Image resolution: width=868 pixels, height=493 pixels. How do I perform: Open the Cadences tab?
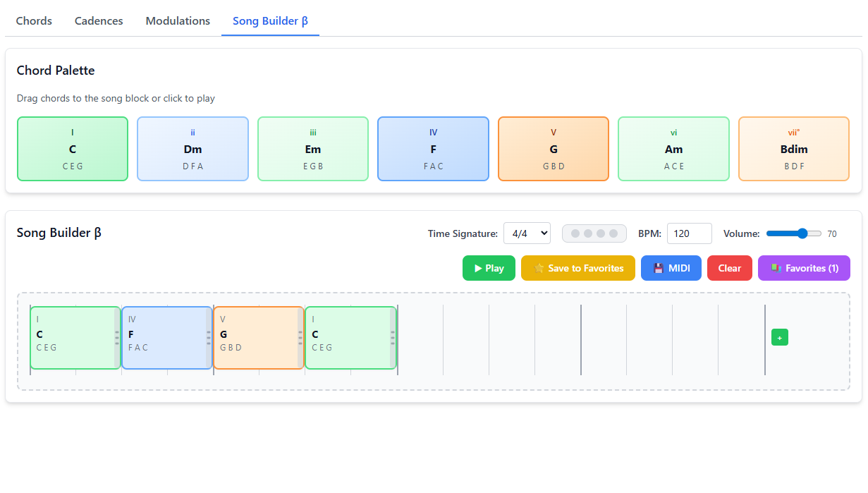(x=99, y=21)
